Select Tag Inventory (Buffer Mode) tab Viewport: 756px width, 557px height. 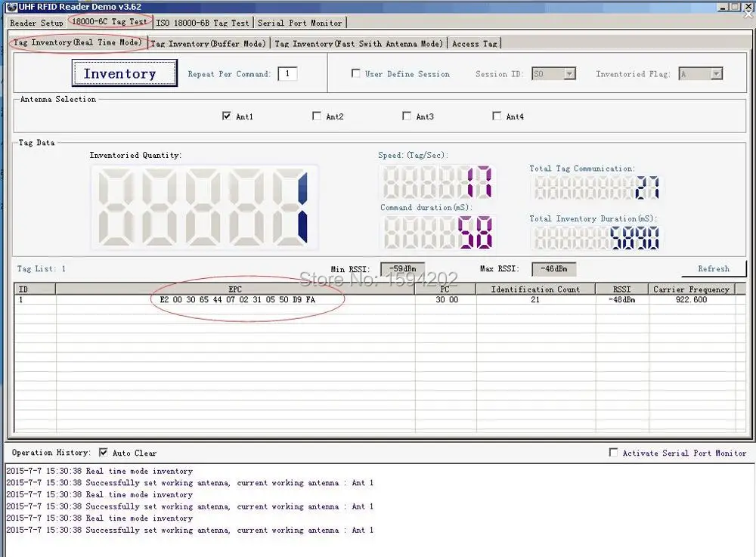[208, 44]
